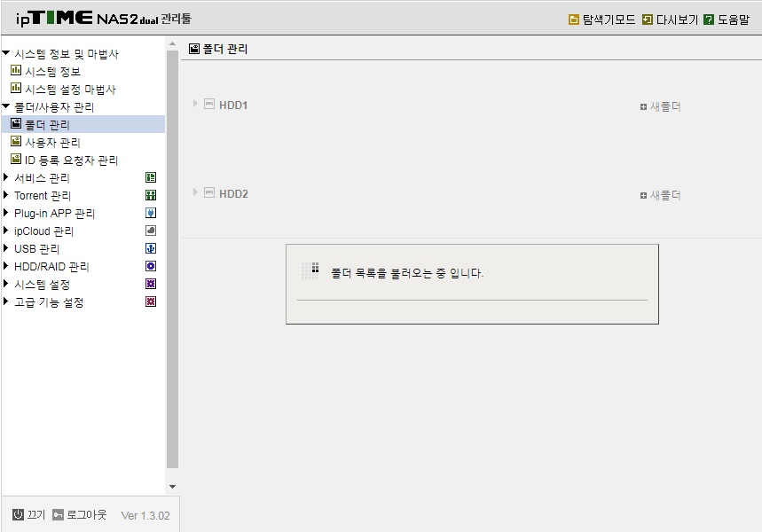Open the 도움말 help link
762x532 pixels.
pos(734,20)
